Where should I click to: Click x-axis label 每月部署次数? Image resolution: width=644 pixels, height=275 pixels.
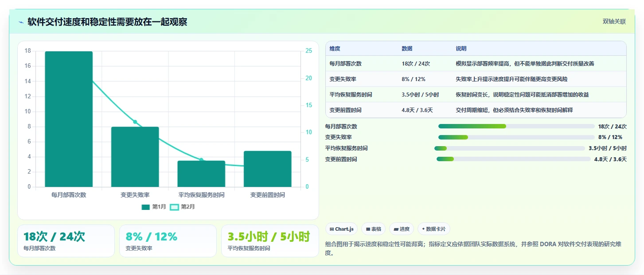[69, 195]
